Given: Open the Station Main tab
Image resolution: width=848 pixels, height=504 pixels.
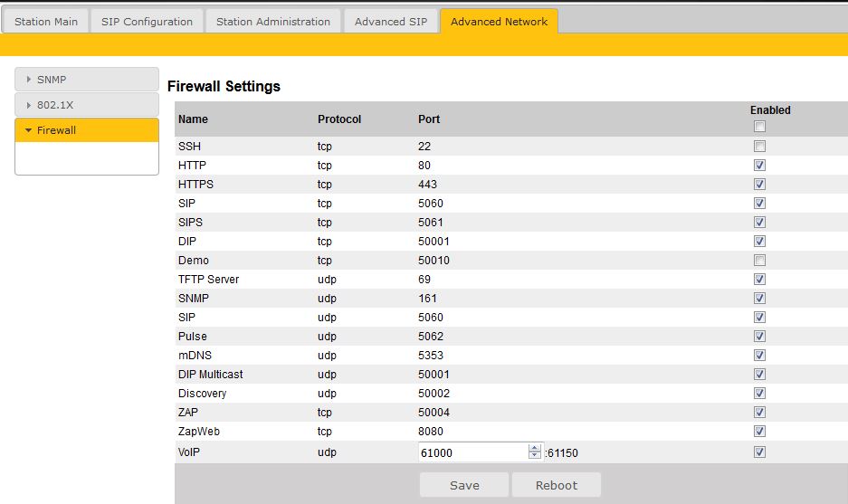Looking at the screenshot, I should (46, 22).
